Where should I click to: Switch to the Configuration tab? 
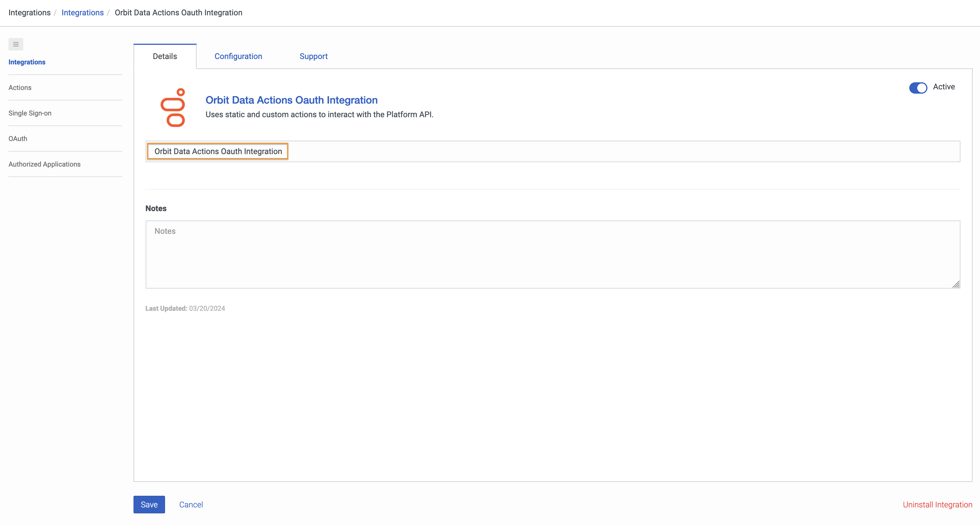(x=238, y=56)
